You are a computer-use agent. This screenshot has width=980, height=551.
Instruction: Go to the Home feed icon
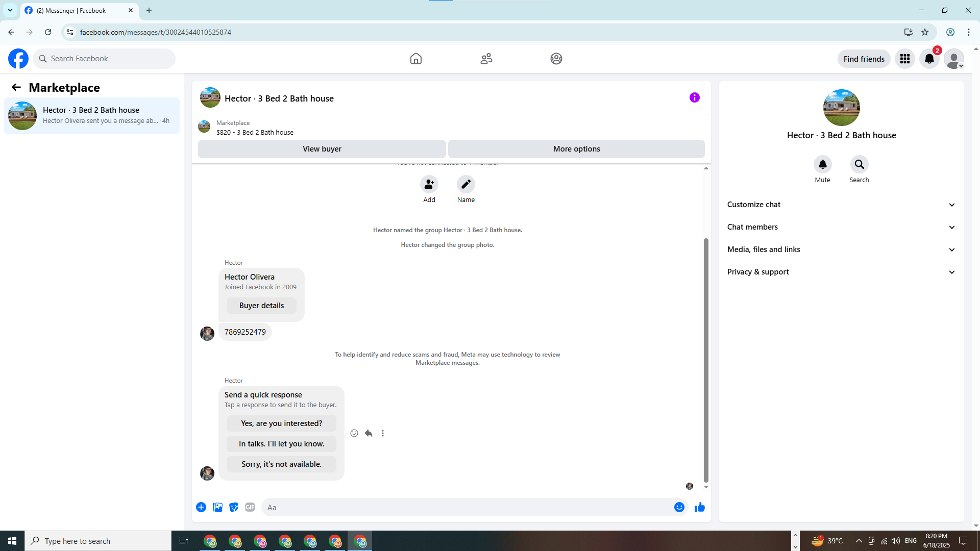tap(416, 59)
